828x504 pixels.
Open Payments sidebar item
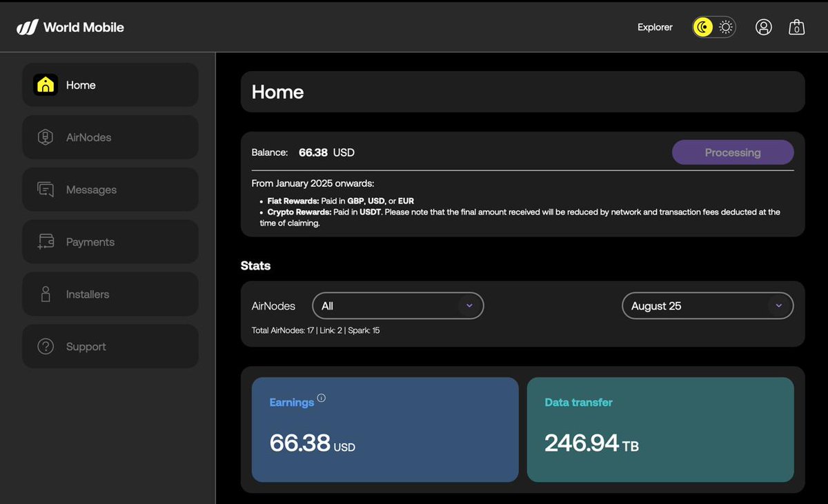click(x=110, y=242)
